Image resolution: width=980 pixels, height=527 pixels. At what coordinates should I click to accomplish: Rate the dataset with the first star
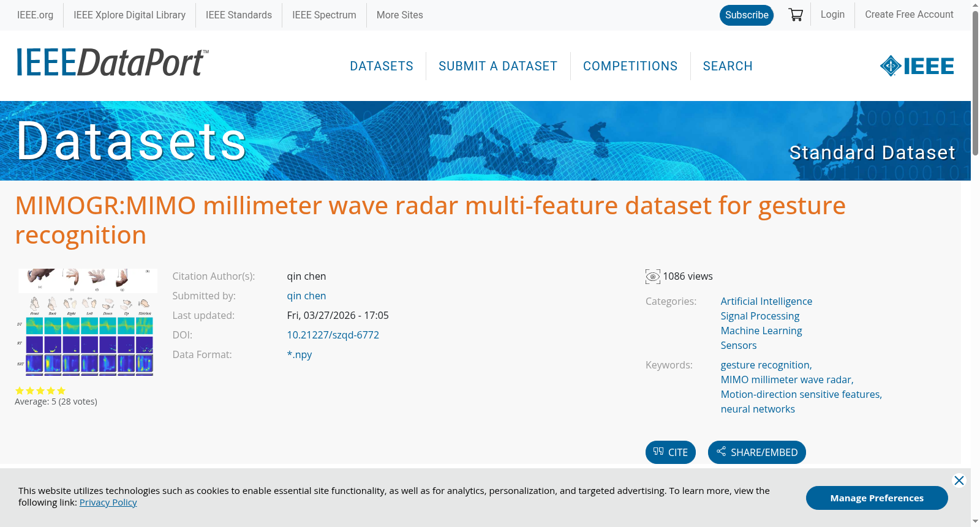(x=20, y=391)
